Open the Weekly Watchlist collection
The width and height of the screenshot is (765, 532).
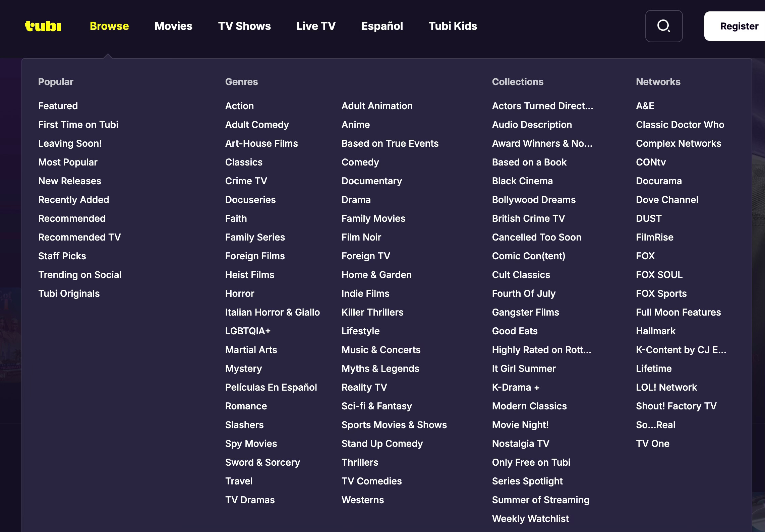point(530,519)
